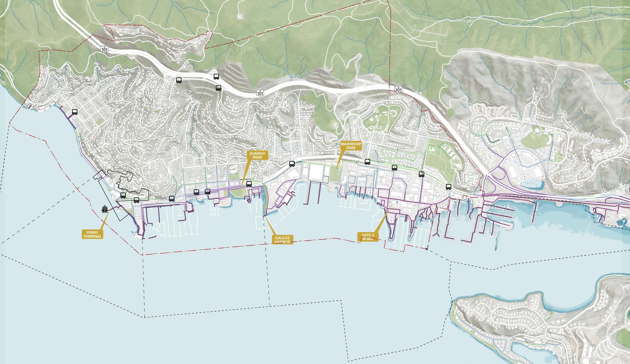Screen dimensions: 630x364
Task: Click bus icon immediately right of Marinship Park pointer
Action: [x=367, y=162]
